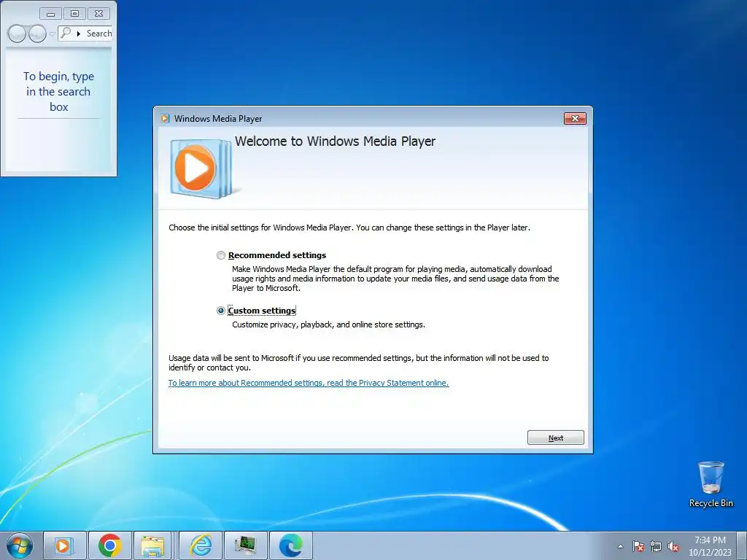Launch Microsoft Edge from the taskbar
This screenshot has height=560, width=747.
point(290,545)
